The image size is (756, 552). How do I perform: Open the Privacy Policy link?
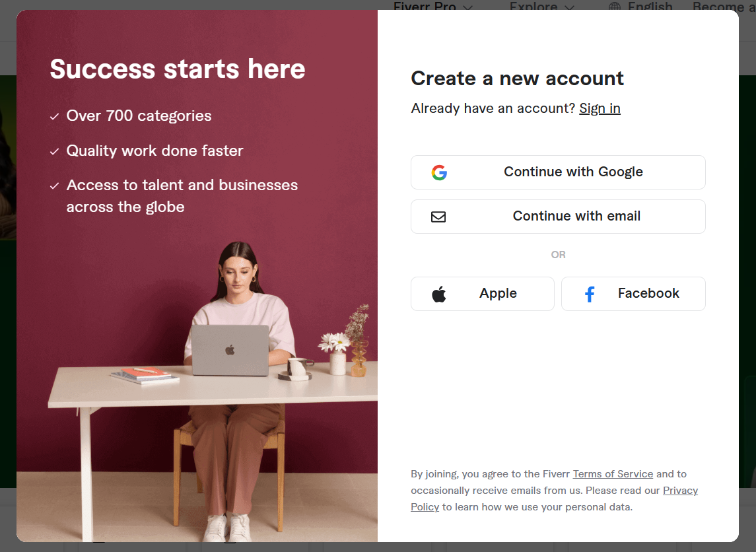coord(680,491)
